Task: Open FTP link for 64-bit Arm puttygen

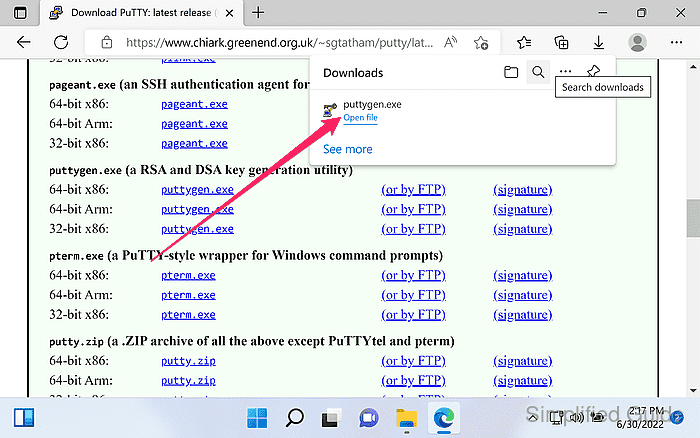Action: [413, 209]
